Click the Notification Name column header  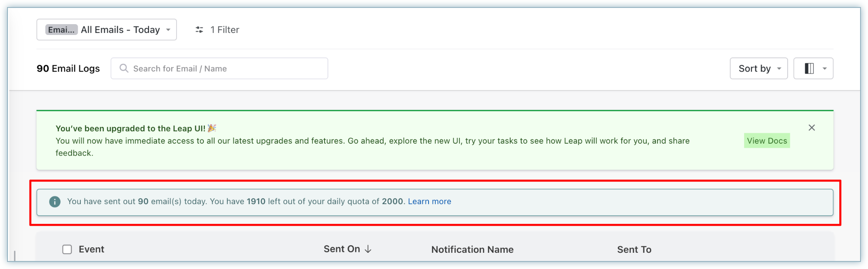click(x=472, y=249)
